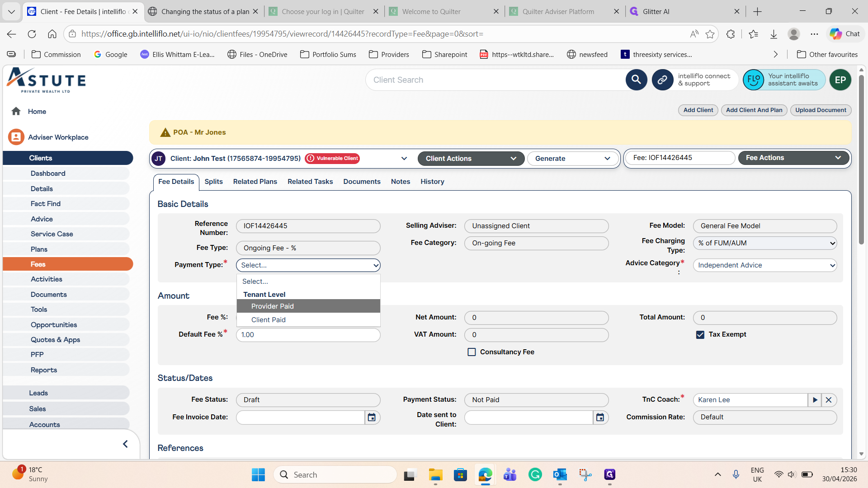Viewport: 868px width, 488px height.
Task: Open Microsoft Teams from taskbar
Action: tap(510, 474)
